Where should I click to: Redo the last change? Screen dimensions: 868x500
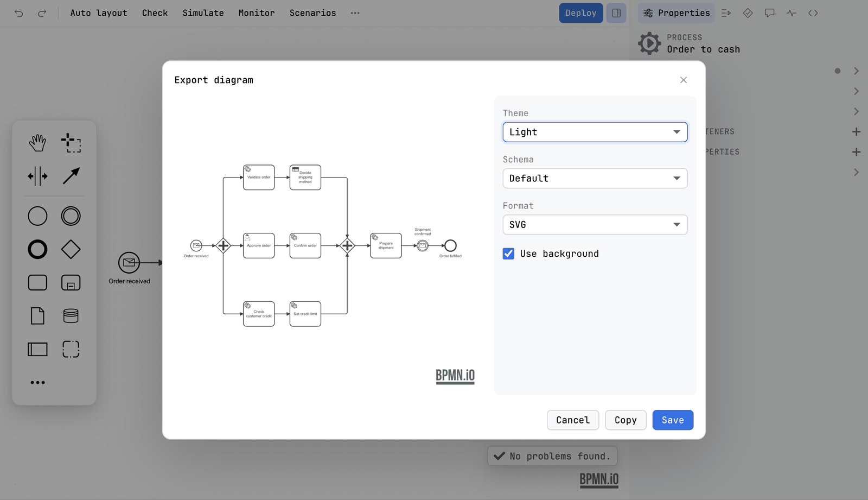[42, 13]
